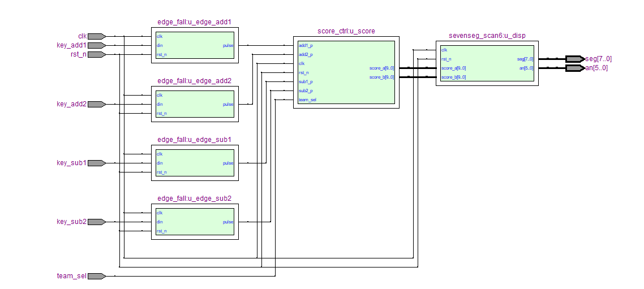Select the seg[7..0] port on u_disp
The width and height of the screenshot is (644, 289).
pos(525,59)
